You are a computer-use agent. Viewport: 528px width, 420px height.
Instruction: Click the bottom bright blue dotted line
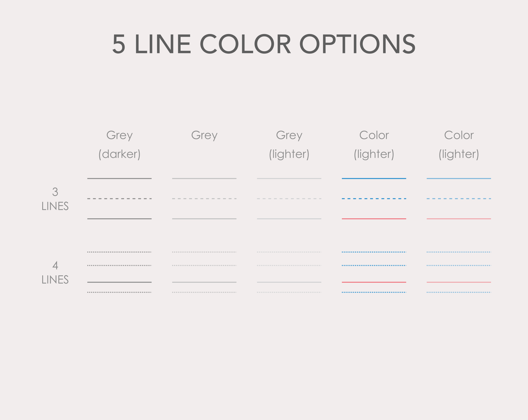(374, 292)
